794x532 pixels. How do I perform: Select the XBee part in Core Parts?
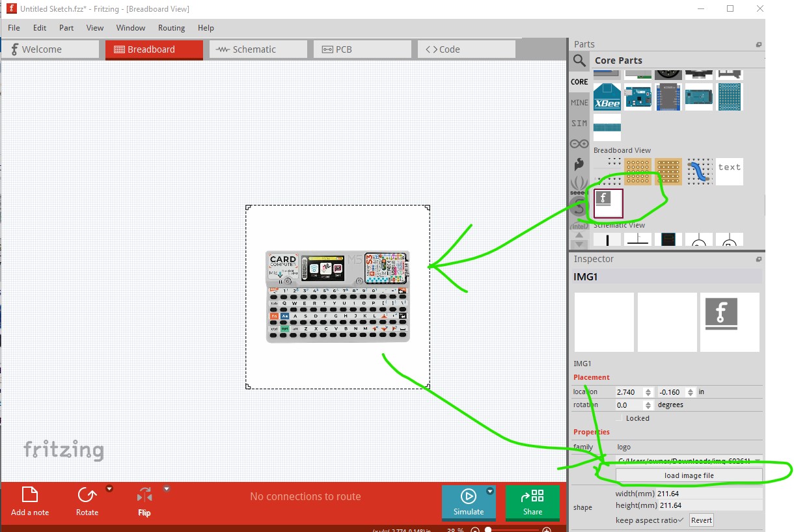(x=607, y=97)
